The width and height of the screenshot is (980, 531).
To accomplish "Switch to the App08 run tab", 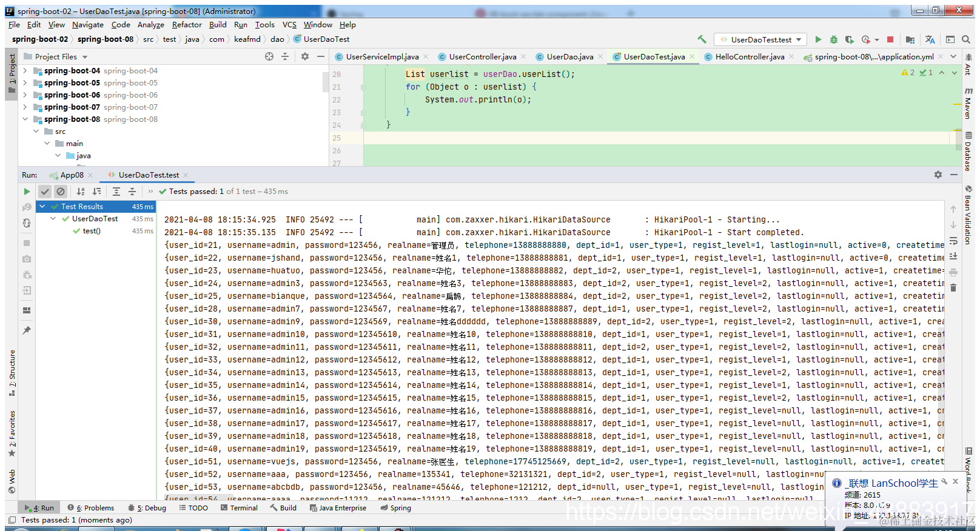I will 72,175.
